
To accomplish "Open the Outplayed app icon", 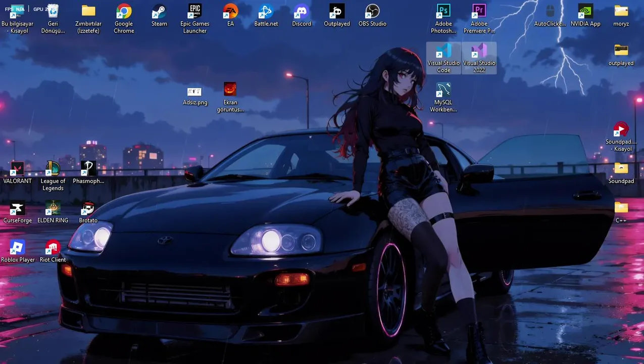I will coord(337,15).
